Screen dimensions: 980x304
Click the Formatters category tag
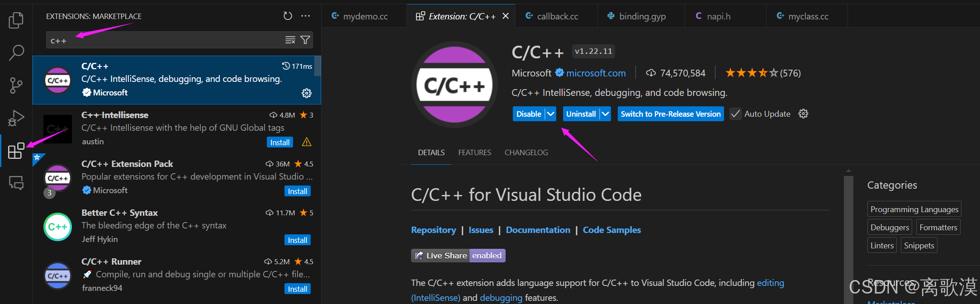coord(938,227)
